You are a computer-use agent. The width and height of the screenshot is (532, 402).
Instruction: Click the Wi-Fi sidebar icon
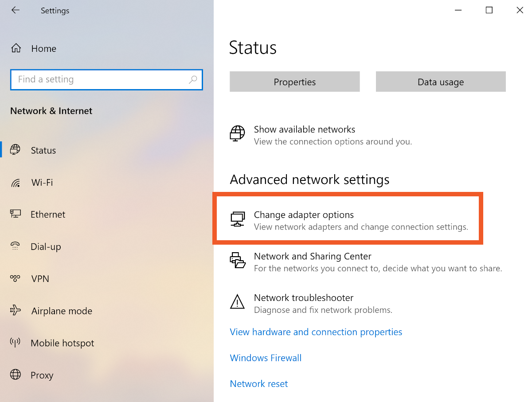coord(16,183)
